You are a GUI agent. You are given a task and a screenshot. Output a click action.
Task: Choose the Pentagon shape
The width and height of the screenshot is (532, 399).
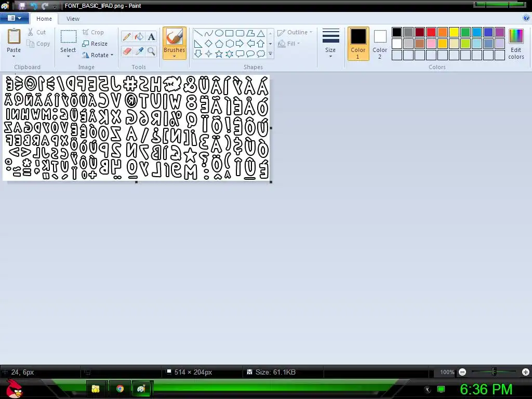(219, 44)
